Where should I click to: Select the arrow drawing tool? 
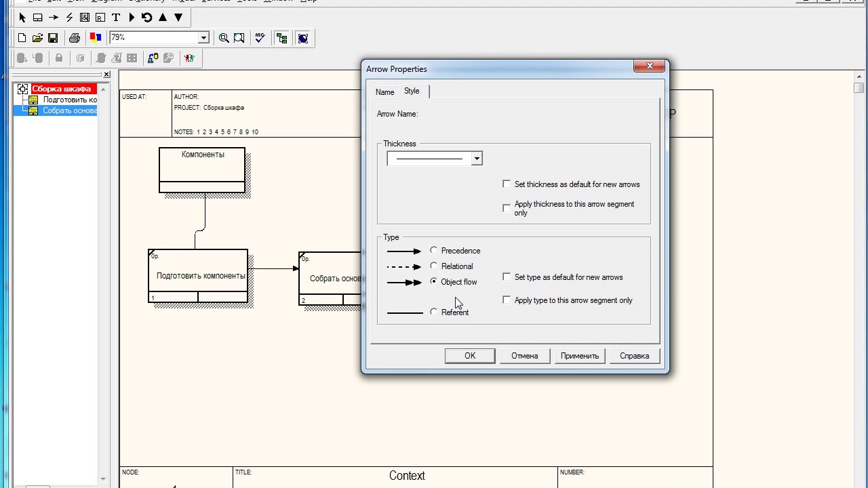54,17
